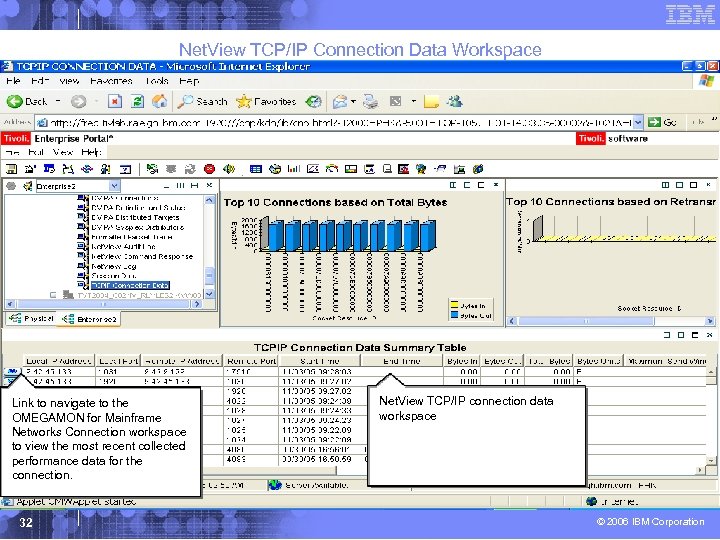Open the dropdown arrow beside IE Mail icon
Viewport: 720px width, 540px height.
[353, 101]
